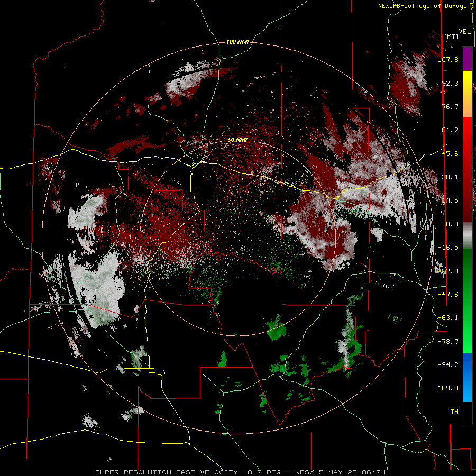Pick the purple segment of the color bar
The image size is (476, 476).
tap(467, 59)
